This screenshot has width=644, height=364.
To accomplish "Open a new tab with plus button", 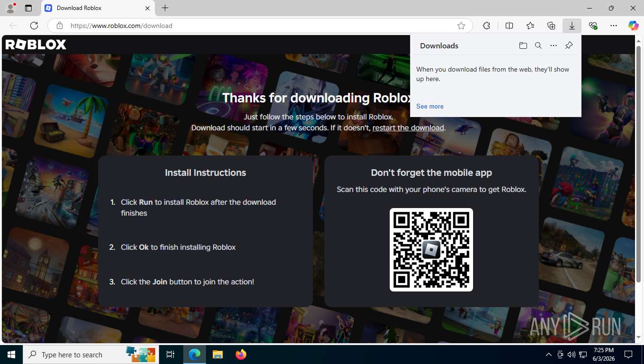I will (x=165, y=8).
